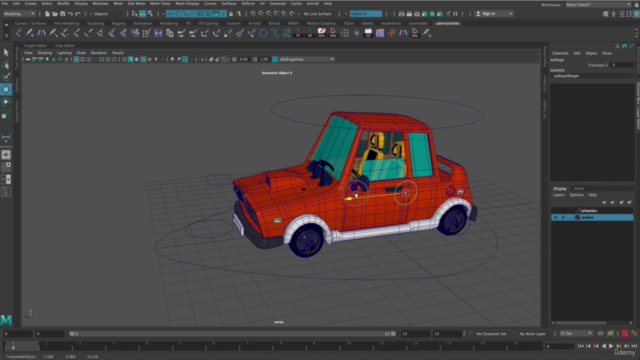Activate the Rotate tool in toolbox
The height and width of the screenshot is (360, 640).
click(x=6, y=102)
